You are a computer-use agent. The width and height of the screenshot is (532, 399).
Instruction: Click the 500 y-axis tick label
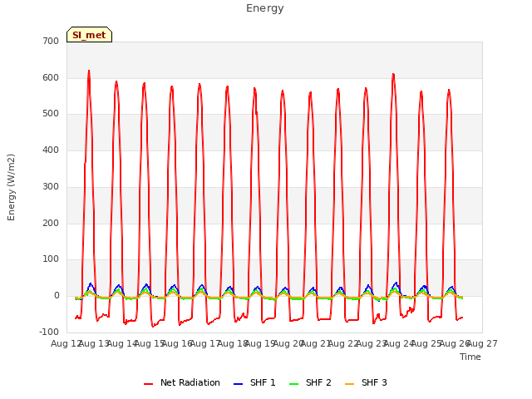tap(51, 114)
